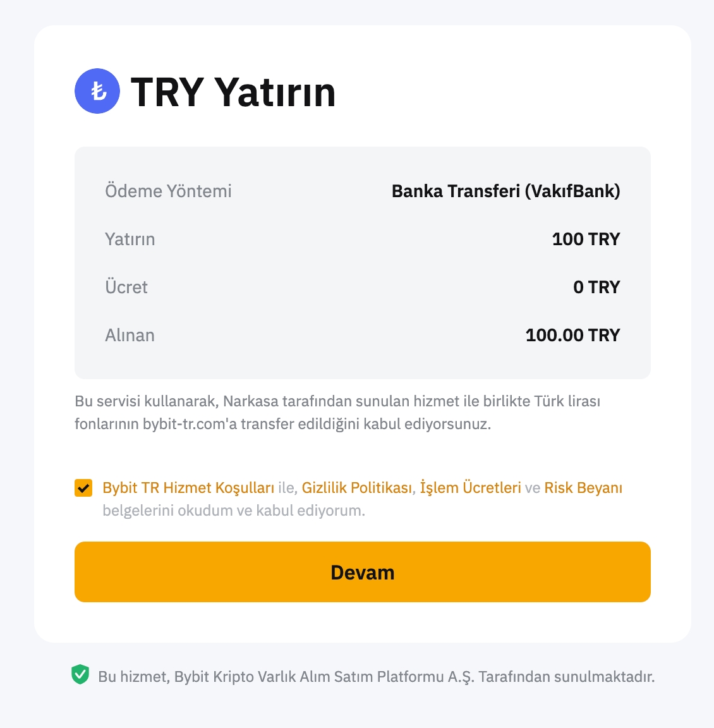The image size is (714, 728).
Task: Click the Alınan row label
Action: click(130, 335)
